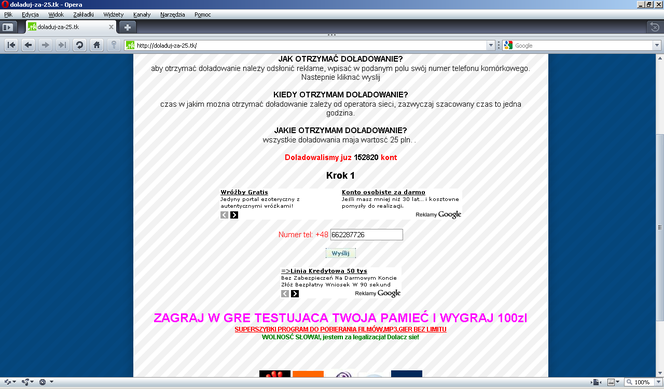Click Reklamy Google label in upper ad
The width and height of the screenshot is (664, 389).
pyautogui.click(x=438, y=215)
